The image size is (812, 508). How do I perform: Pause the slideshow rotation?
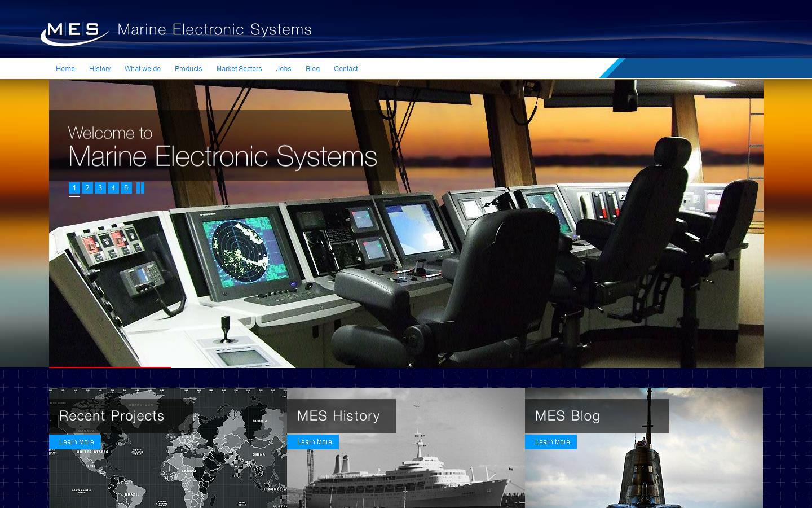coord(140,188)
